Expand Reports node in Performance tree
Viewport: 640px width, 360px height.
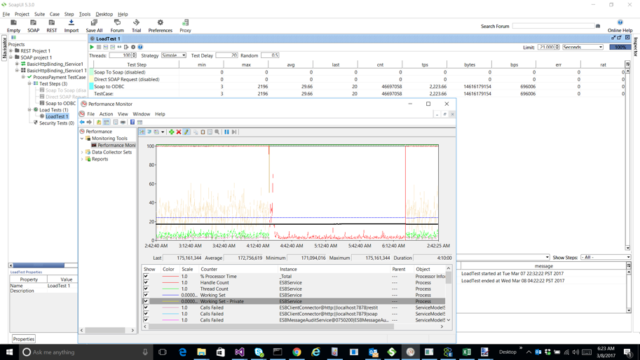[82, 159]
